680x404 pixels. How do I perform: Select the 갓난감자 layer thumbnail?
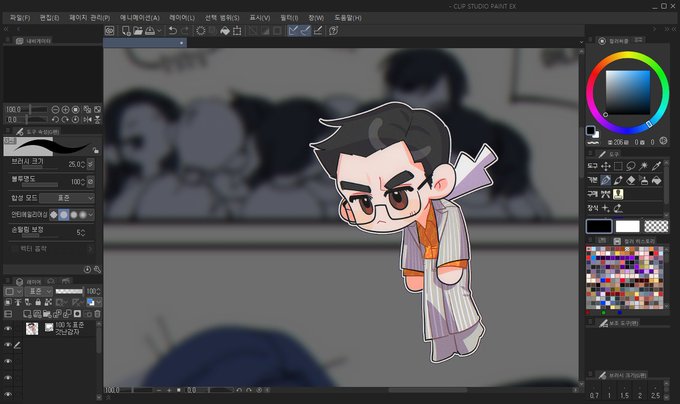tap(32, 329)
